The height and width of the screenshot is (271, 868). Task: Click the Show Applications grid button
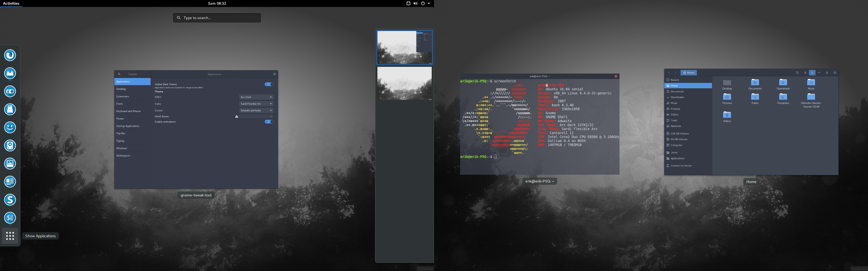click(10, 236)
